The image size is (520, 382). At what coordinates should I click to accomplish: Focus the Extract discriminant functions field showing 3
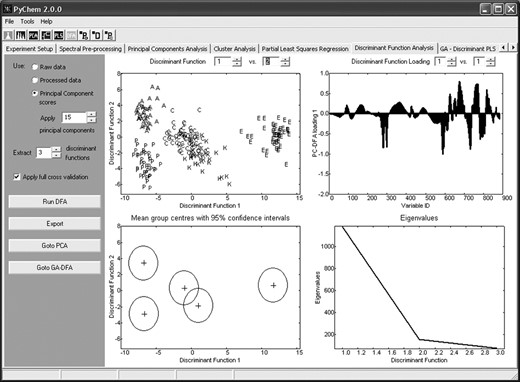click(x=44, y=153)
